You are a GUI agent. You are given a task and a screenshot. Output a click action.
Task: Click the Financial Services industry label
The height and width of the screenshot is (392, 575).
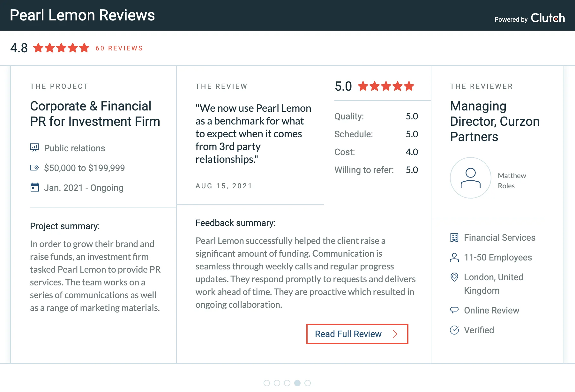pos(500,237)
